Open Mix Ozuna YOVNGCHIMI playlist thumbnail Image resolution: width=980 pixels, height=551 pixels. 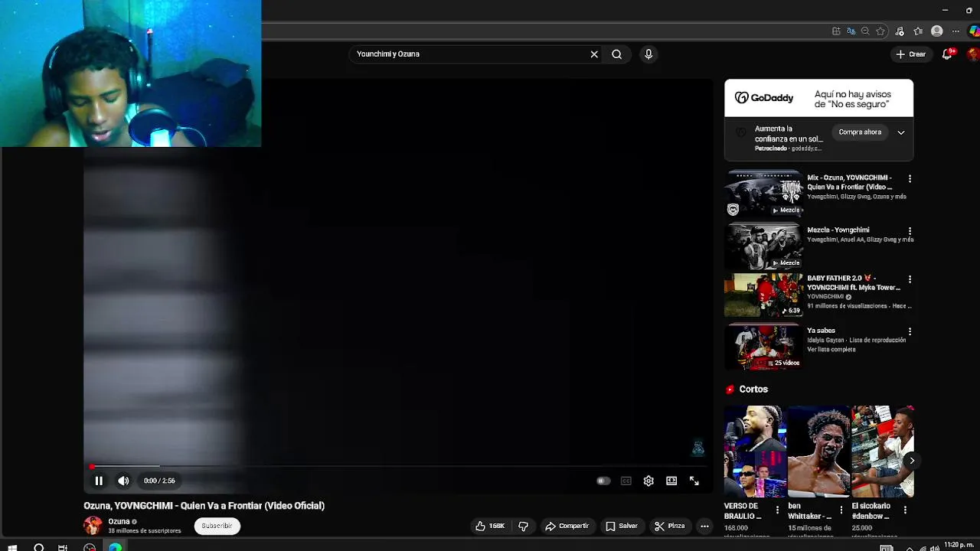coord(763,193)
